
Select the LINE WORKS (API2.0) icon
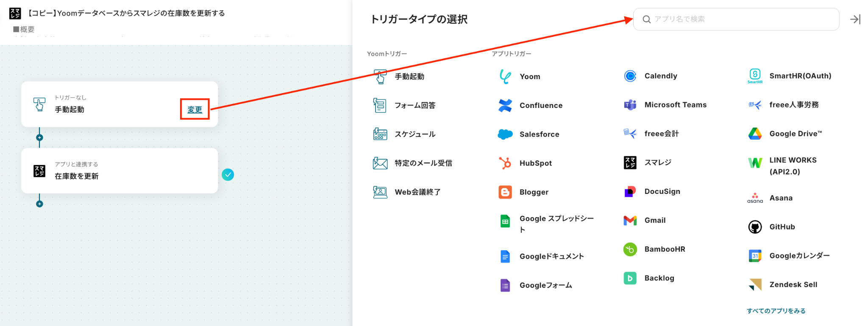[755, 163]
